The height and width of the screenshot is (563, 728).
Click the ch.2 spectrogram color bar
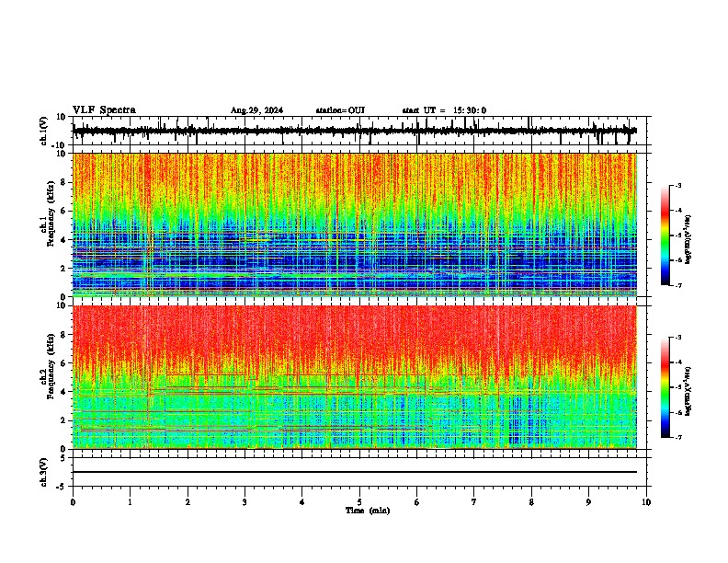(665, 387)
